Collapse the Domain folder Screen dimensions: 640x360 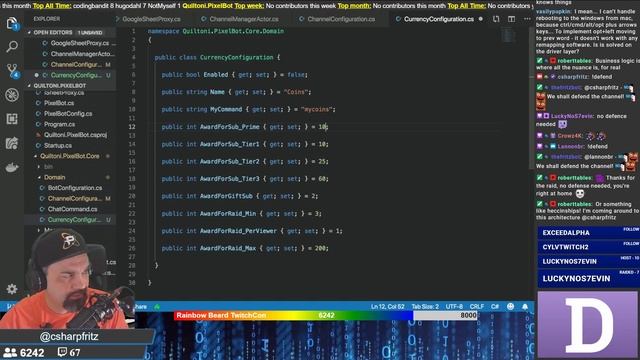coord(55,177)
